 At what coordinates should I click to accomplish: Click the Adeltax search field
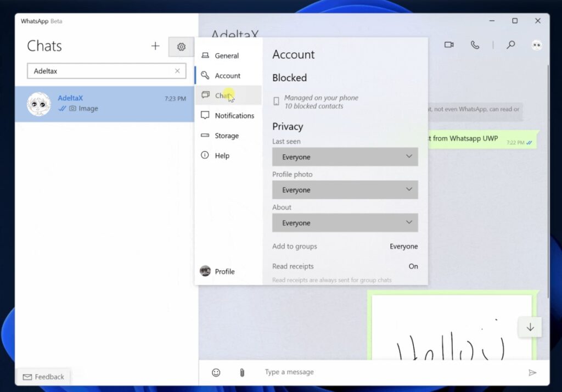coord(106,71)
